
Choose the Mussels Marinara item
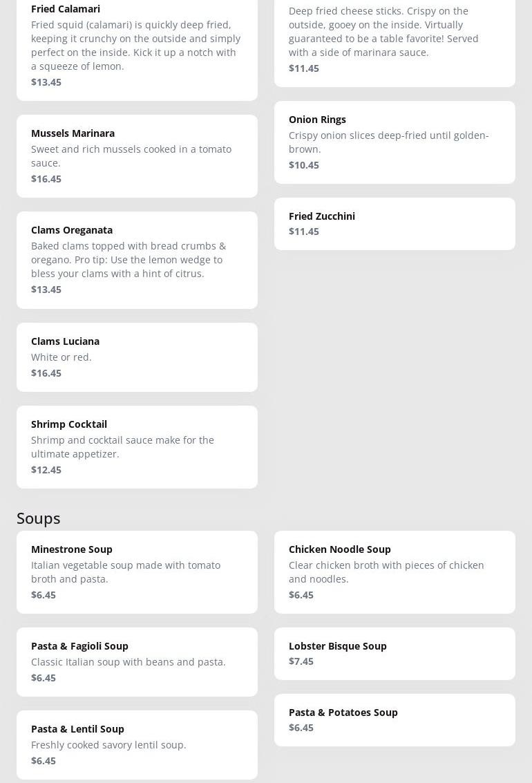pyautogui.click(x=73, y=133)
